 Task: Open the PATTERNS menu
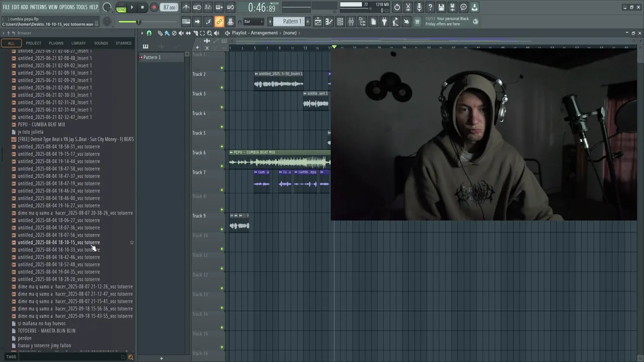[x=38, y=7]
